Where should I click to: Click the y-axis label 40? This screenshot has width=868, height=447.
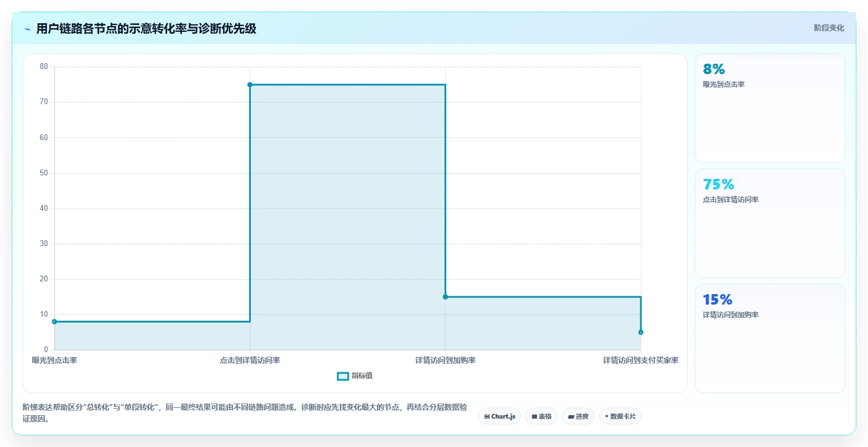pos(44,208)
